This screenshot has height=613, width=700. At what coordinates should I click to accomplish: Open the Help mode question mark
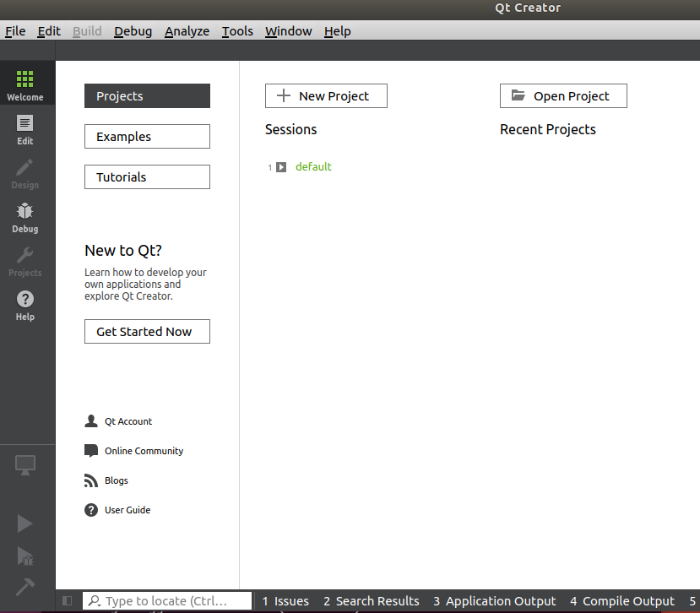tap(25, 299)
